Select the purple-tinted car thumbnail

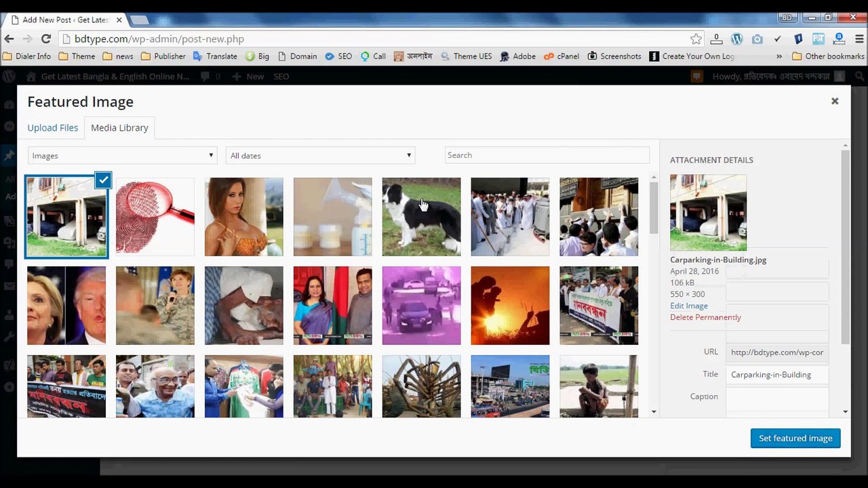coord(421,306)
